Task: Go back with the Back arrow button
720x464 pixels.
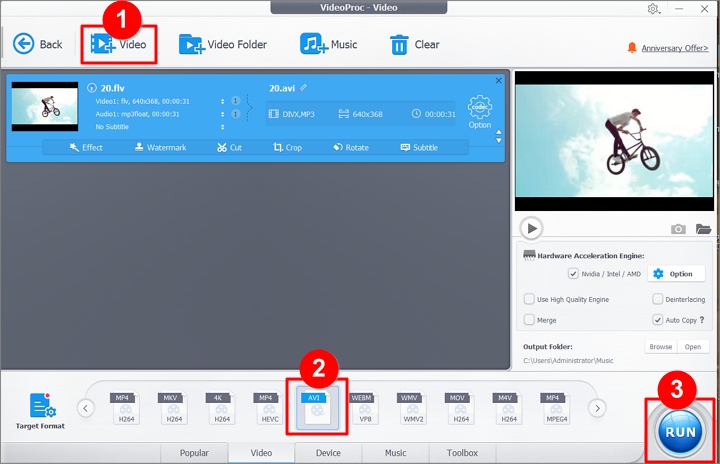Action: [37, 44]
